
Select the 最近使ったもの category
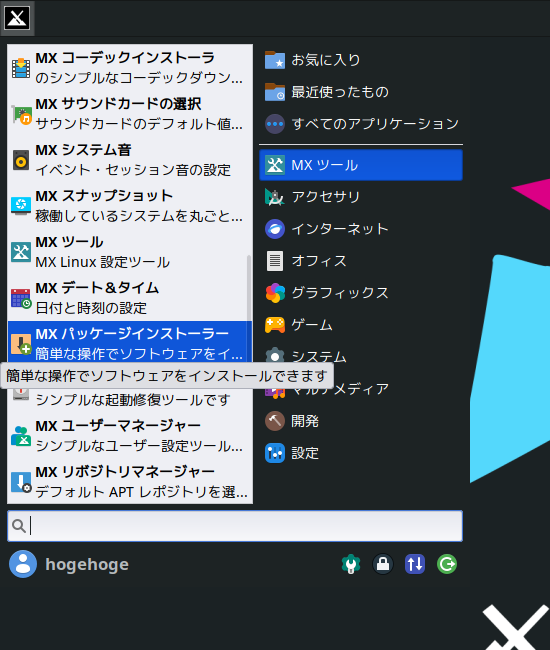pyautogui.click(x=361, y=92)
